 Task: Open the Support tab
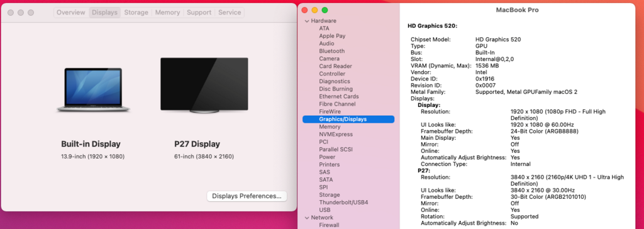(199, 13)
